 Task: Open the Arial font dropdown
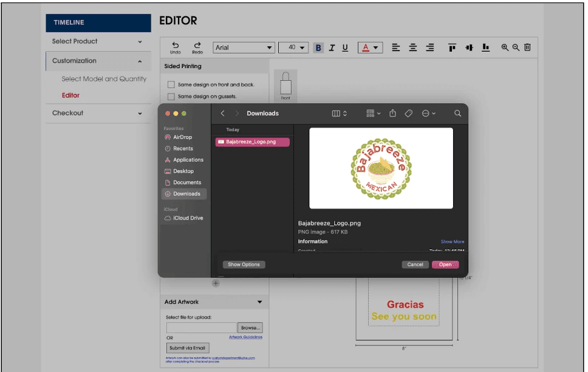(244, 47)
